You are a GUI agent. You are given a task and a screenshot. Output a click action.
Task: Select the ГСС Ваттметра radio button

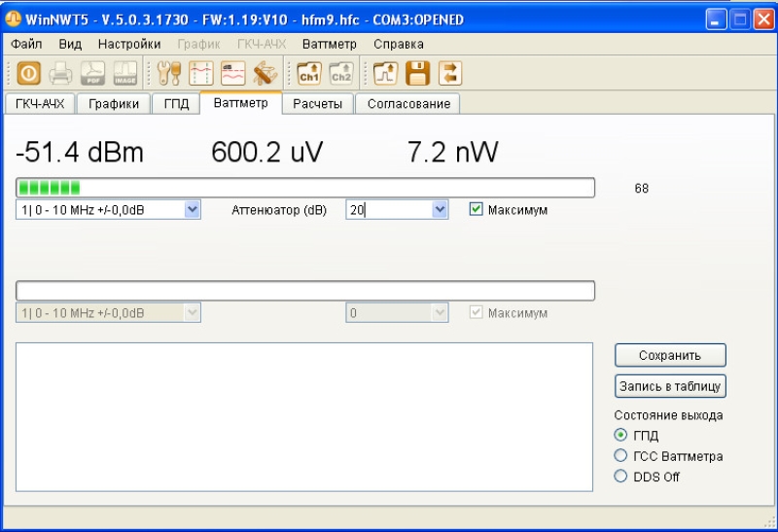620,455
